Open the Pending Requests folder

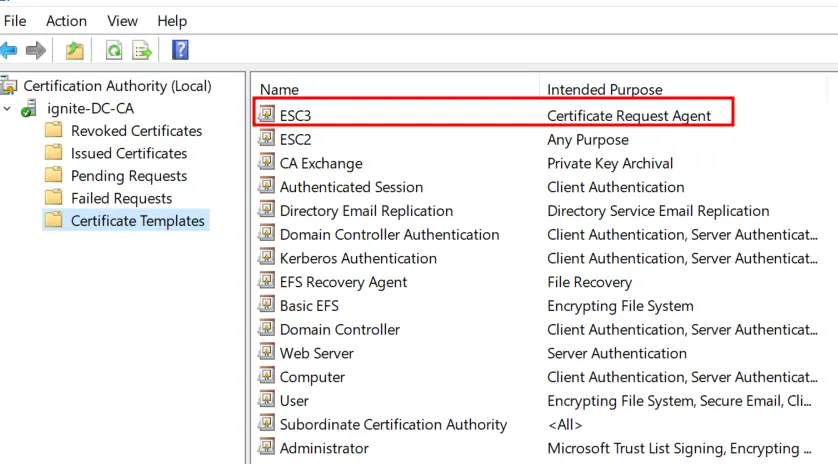click(128, 176)
